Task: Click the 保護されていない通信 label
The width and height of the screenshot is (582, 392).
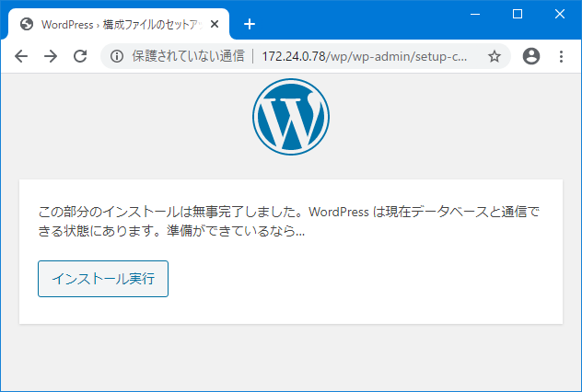Action: click(188, 56)
